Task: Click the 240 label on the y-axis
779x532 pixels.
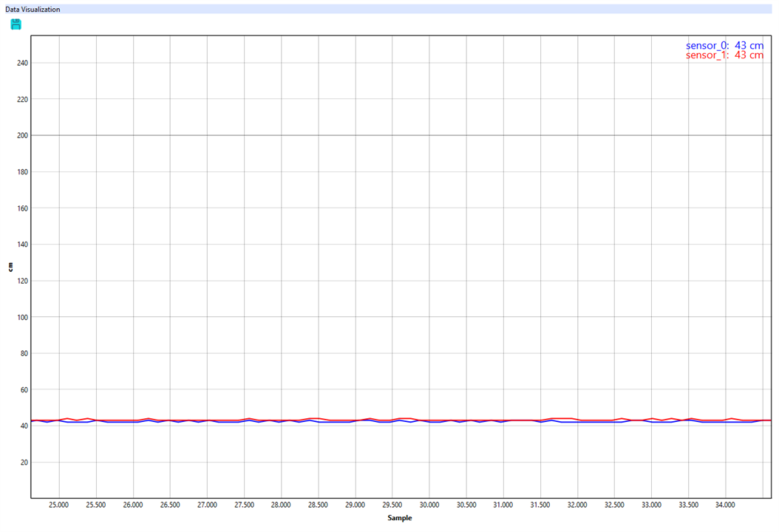Action: pyautogui.click(x=21, y=63)
